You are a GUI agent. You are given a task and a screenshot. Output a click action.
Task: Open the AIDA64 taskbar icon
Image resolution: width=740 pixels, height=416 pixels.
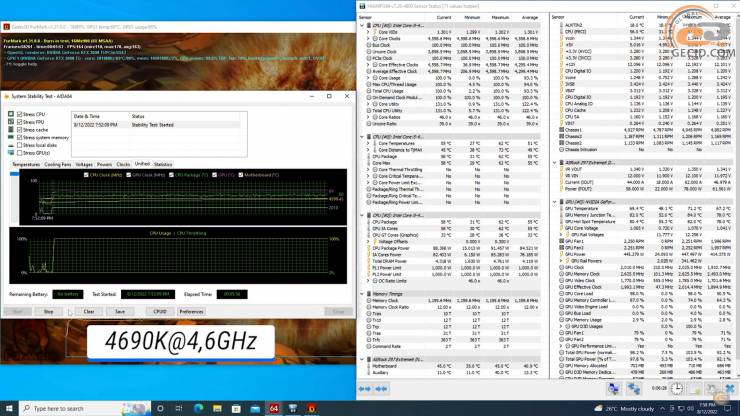(274, 408)
